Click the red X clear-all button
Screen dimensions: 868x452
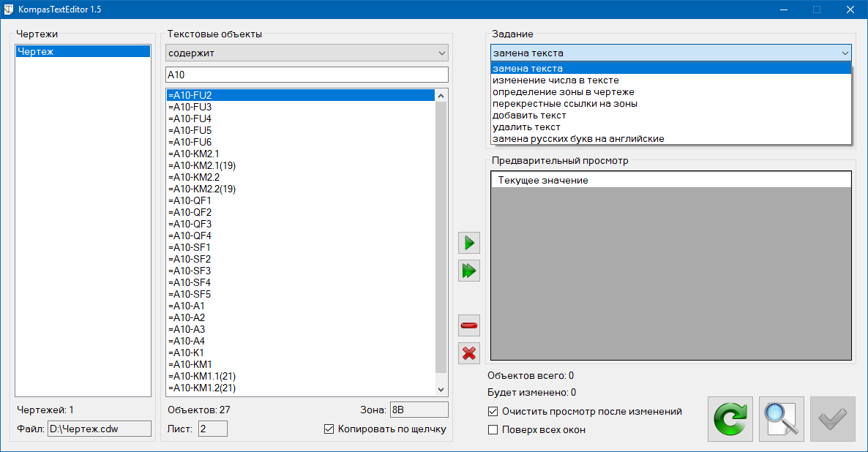tap(468, 353)
